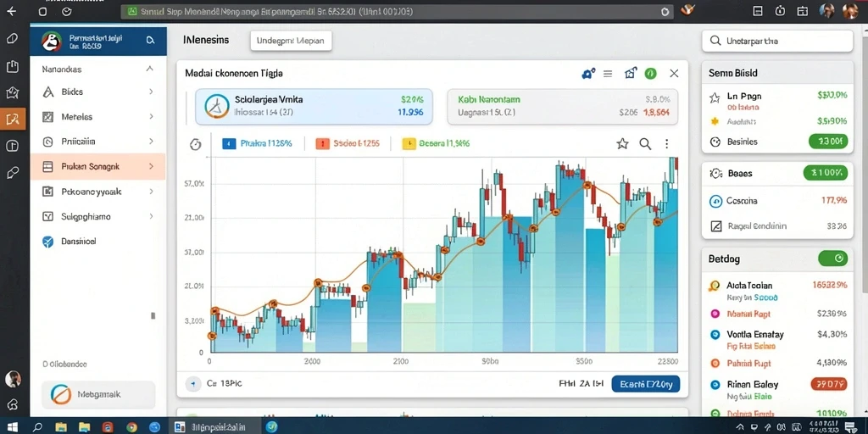Click the user avatar at top right
Screen dimensions: 868x434
pos(849,10)
